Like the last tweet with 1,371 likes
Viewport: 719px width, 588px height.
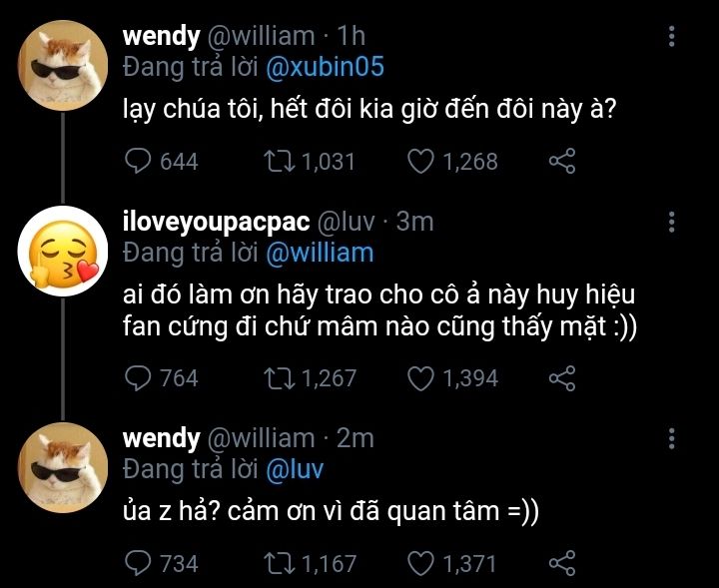(420, 564)
